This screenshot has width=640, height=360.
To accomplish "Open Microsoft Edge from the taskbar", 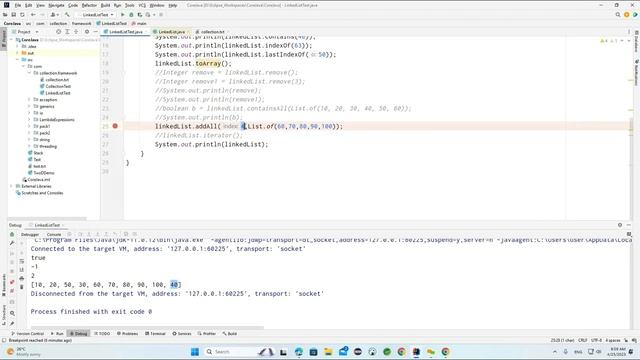I will pos(299,351).
